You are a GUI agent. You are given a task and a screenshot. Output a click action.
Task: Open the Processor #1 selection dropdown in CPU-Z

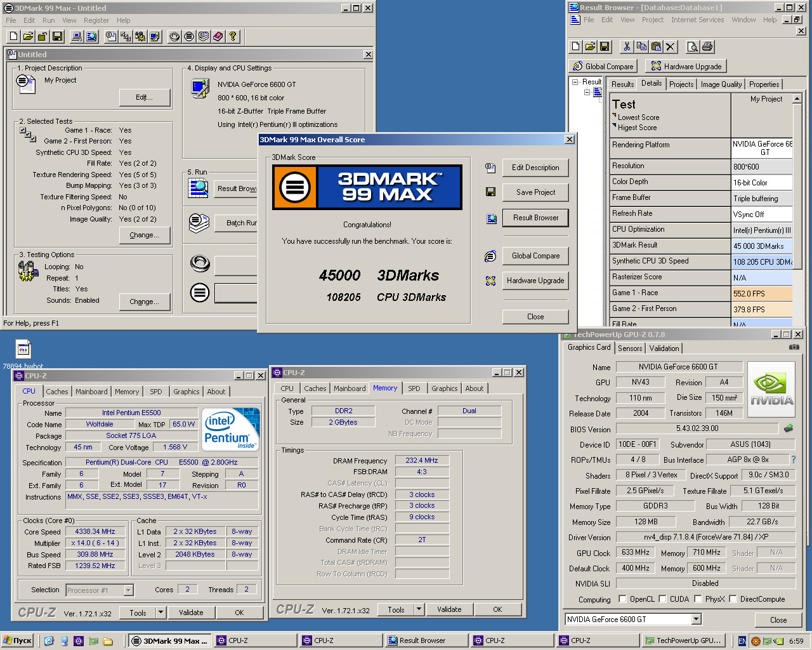[128, 590]
